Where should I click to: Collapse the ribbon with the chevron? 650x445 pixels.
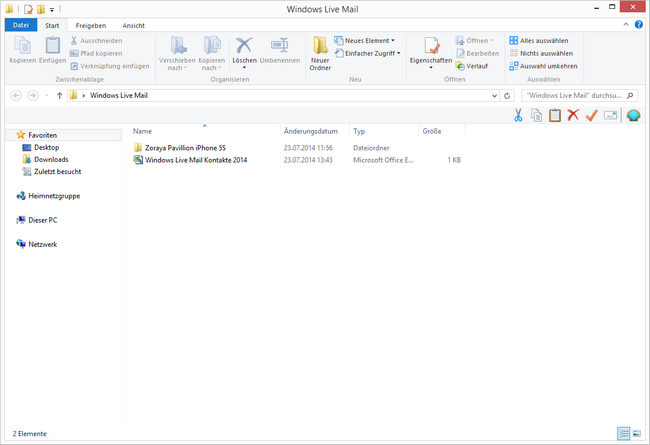point(626,25)
